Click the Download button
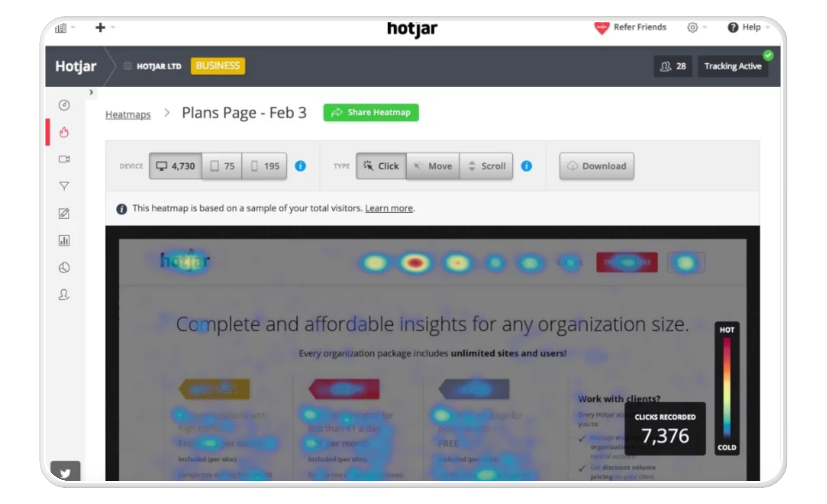This screenshot has height=504, width=827. (596, 166)
